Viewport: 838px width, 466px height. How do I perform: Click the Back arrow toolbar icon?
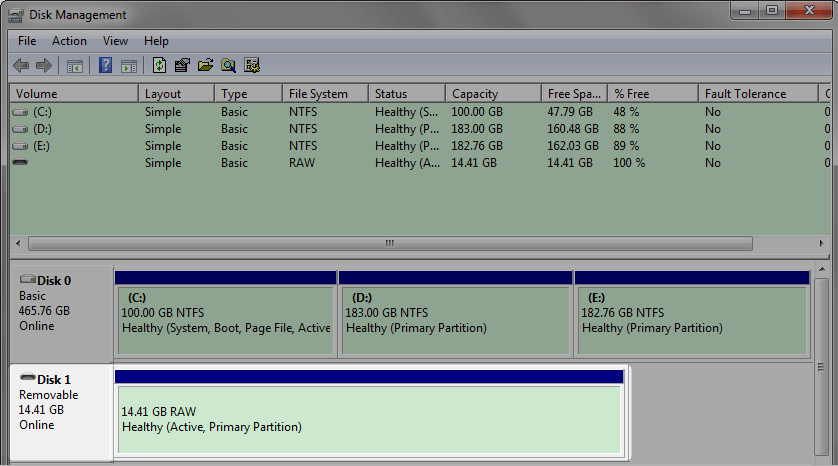point(21,66)
